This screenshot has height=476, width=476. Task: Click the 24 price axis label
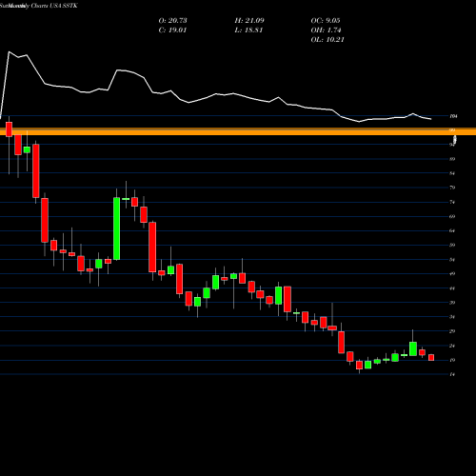[x=452, y=346]
